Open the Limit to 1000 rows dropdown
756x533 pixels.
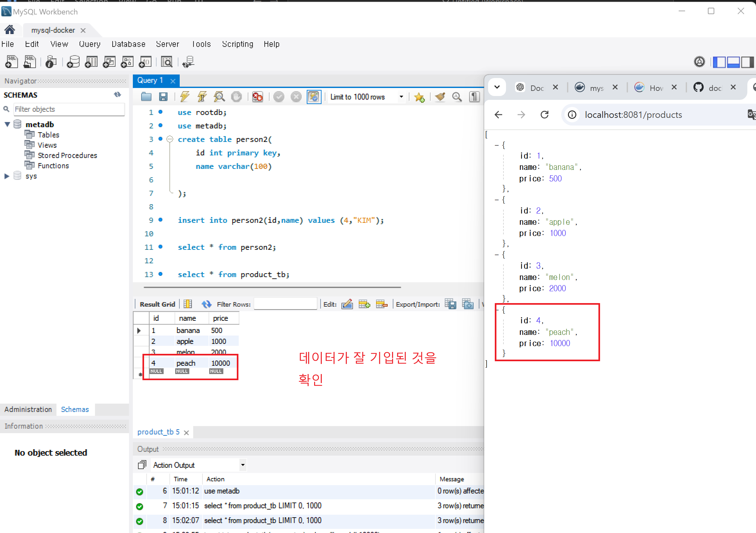click(401, 97)
